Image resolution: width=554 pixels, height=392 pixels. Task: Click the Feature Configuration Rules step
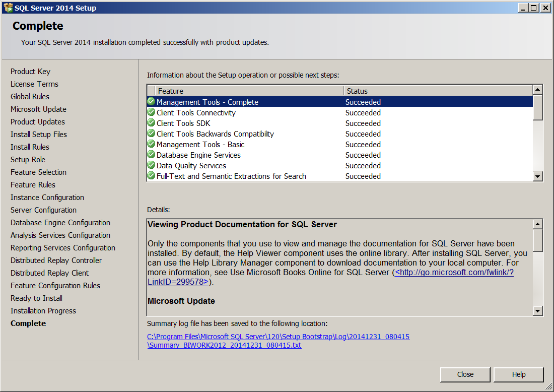tap(55, 286)
